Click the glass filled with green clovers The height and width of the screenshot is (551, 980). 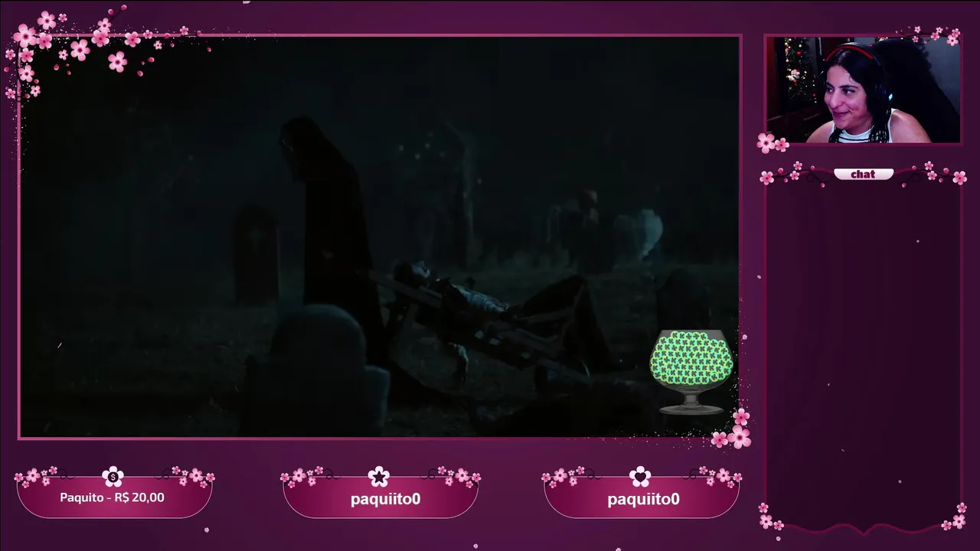point(691,373)
